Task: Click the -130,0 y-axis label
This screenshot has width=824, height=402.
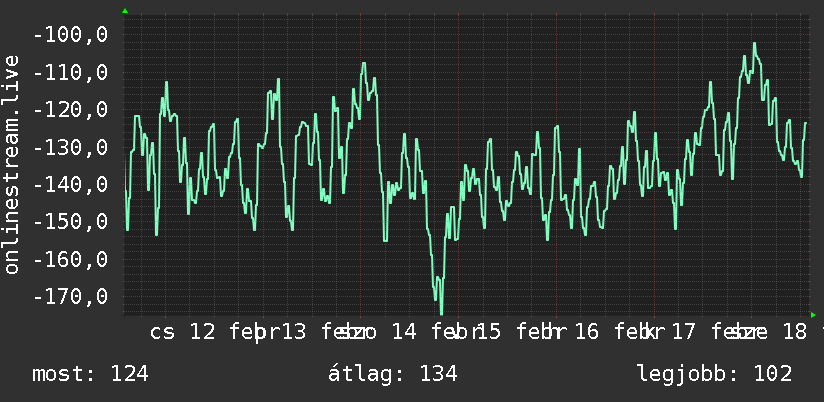Action: [x=70, y=147]
